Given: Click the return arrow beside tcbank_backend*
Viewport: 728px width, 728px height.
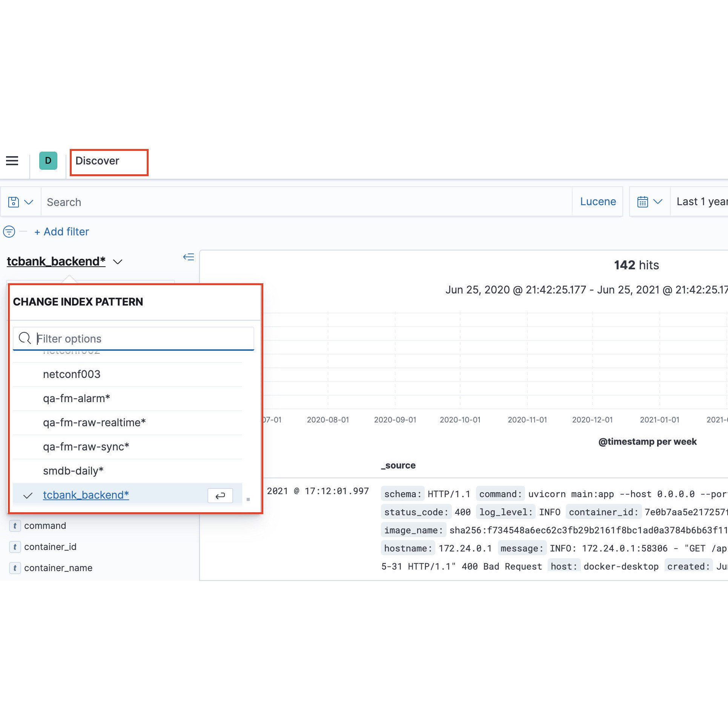Looking at the screenshot, I should tap(220, 495).
